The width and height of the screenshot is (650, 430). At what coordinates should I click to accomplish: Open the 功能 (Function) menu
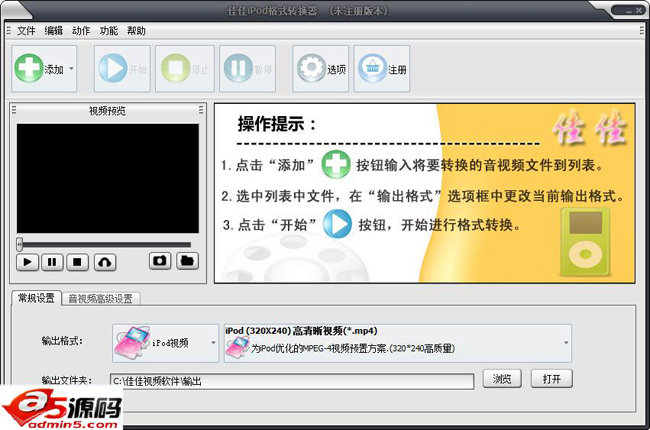(x=109, y=31)
